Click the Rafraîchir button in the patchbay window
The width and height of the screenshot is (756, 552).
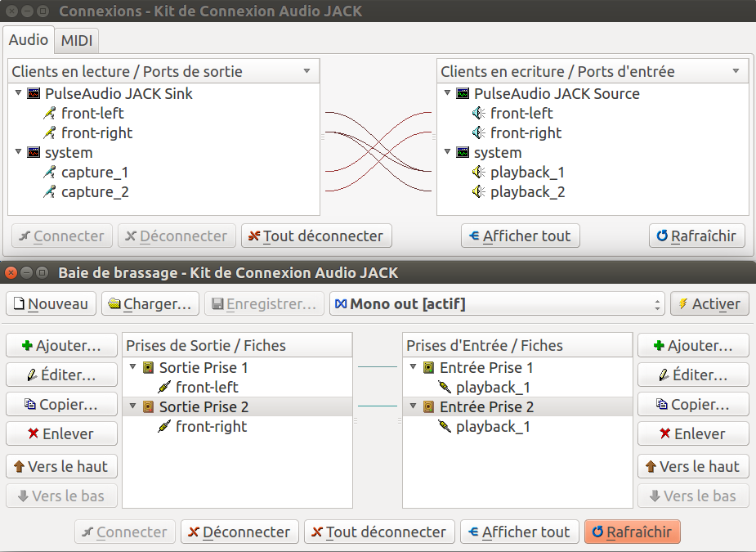pyautogui.click(x=632, y=532)
